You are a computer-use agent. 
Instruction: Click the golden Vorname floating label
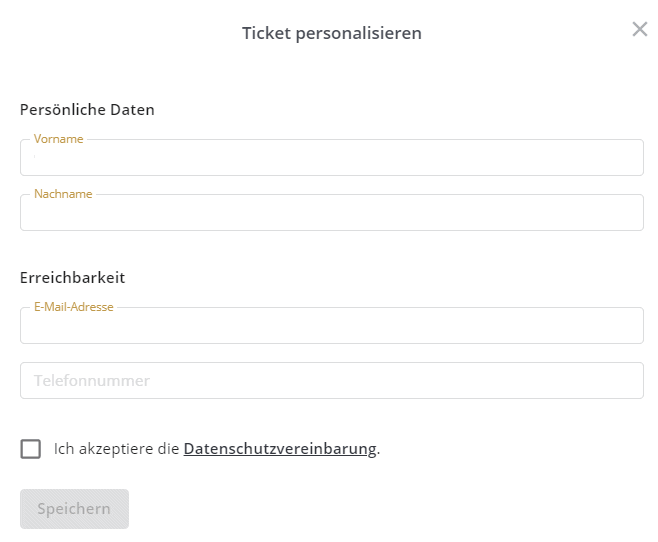(x=59, y=139)
